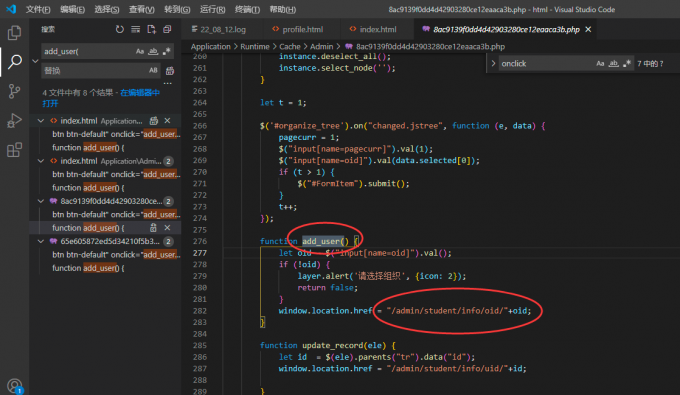The image size is (680, 395).
Task: Collapse the first index.html results group
Action: pos(41,121)
